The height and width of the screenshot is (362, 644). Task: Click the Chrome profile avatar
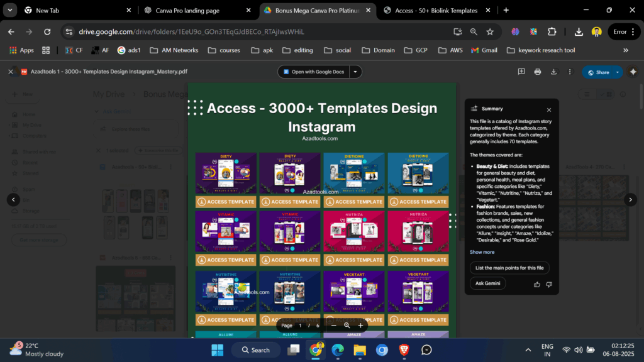[x=596, y=31]
